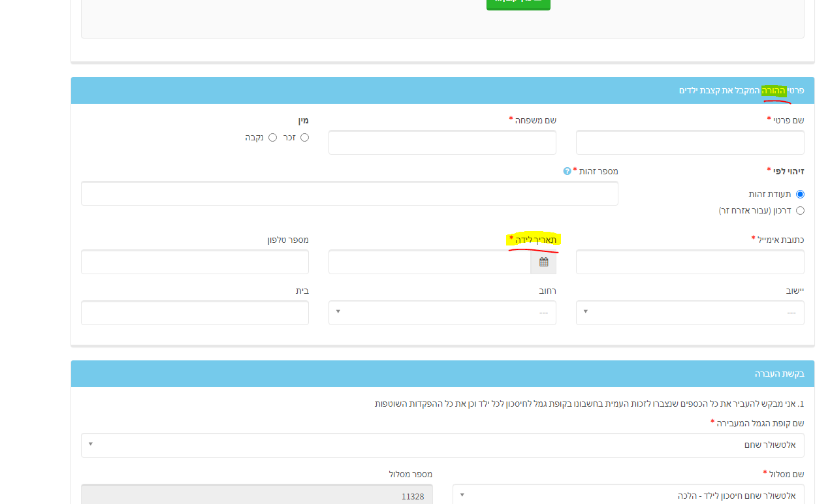
Task: Click the פרטי ההורה המקבל section header
Action: pyautogui.click(x=443, y=90)
